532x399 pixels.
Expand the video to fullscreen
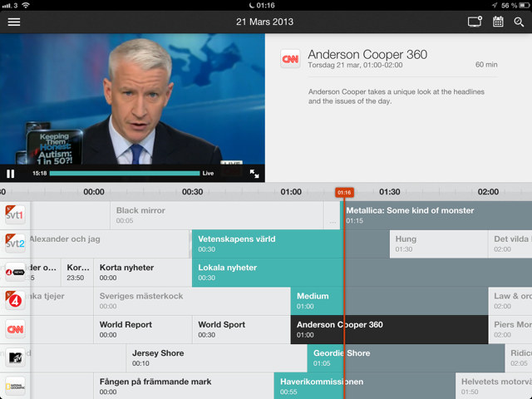(254, 174)
